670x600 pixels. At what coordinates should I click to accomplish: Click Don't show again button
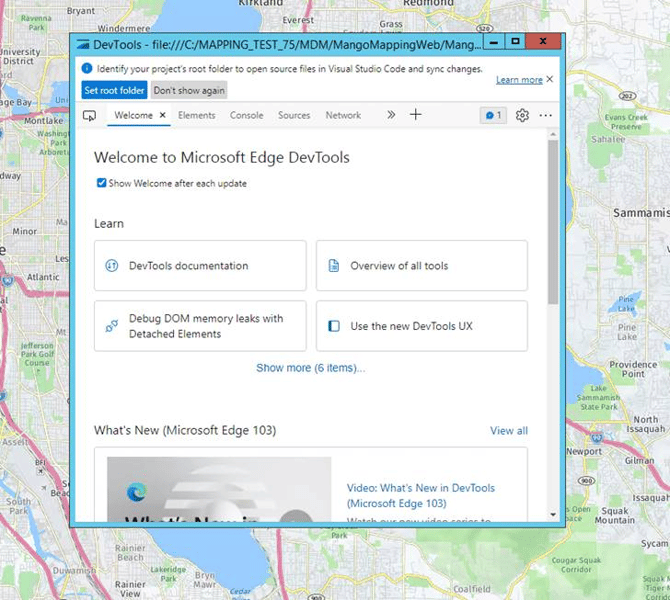click(189, 90)
